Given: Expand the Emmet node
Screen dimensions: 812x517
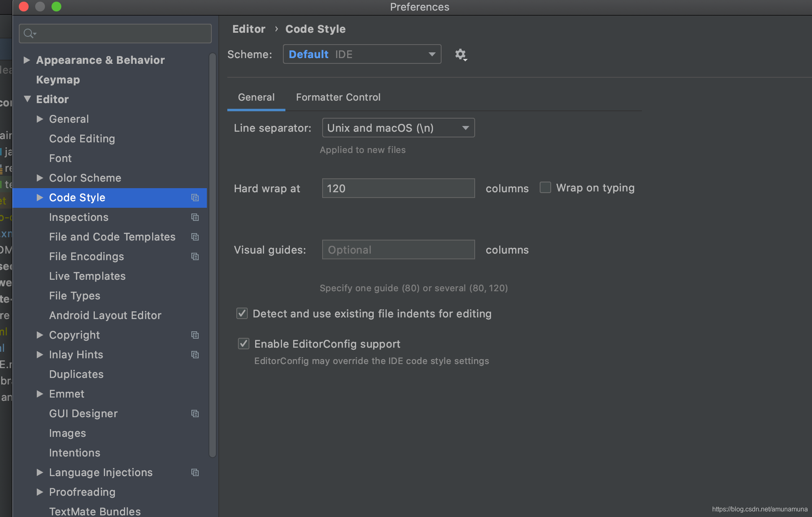Looking at the screenshot, I should tap(40, 394).
